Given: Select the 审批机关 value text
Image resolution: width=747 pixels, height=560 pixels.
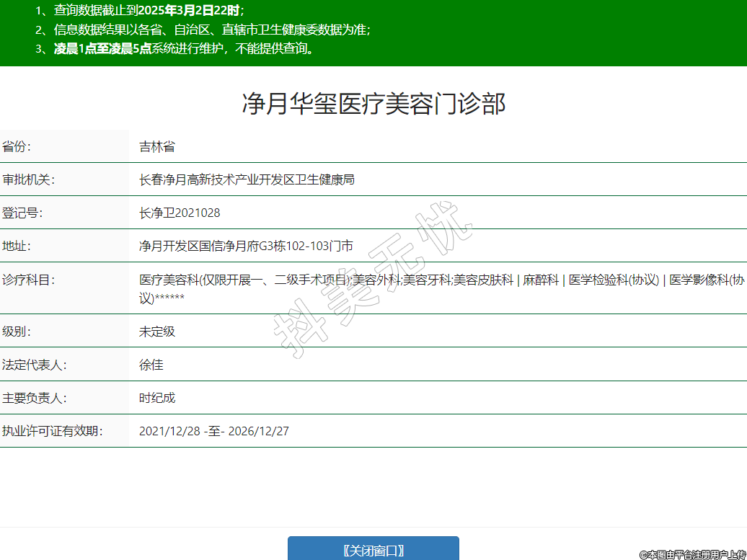Looking at the screenshot, I should pyautogui.click(x=247, y=180).
